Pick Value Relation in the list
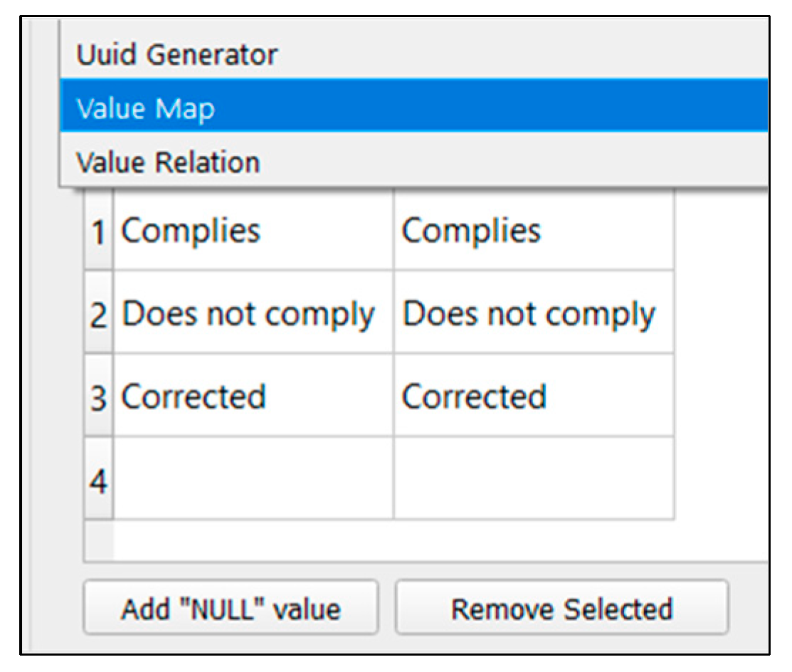Viewport: 792px width, 672px height. click(168, 162)
